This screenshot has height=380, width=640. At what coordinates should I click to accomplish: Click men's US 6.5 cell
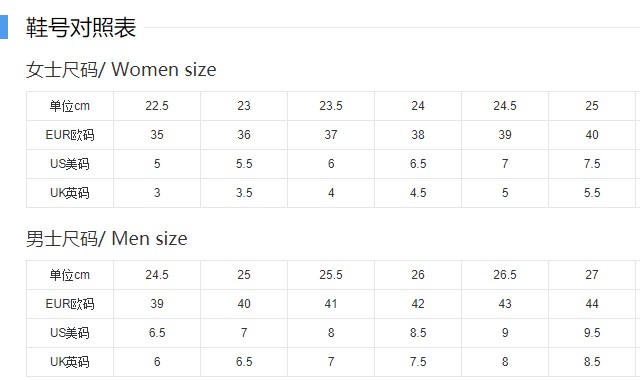coord(157,333)
